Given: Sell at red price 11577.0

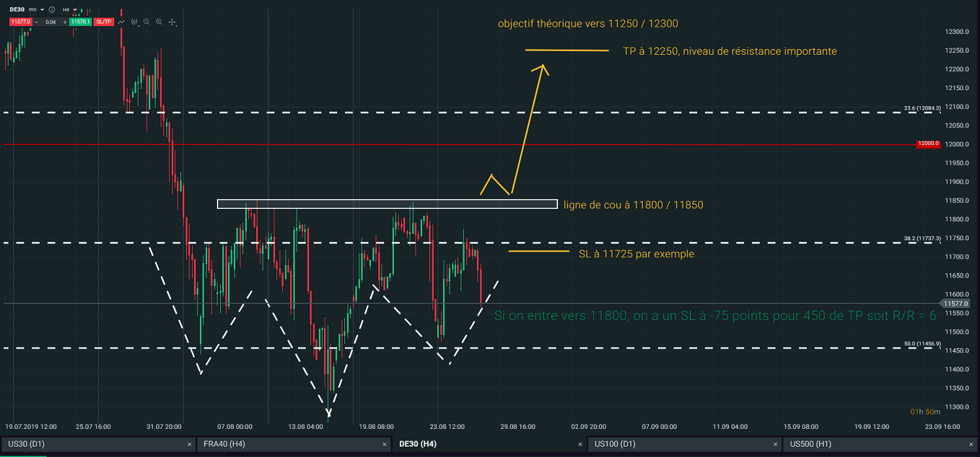Looking at the screenshot, I should 20,22.
